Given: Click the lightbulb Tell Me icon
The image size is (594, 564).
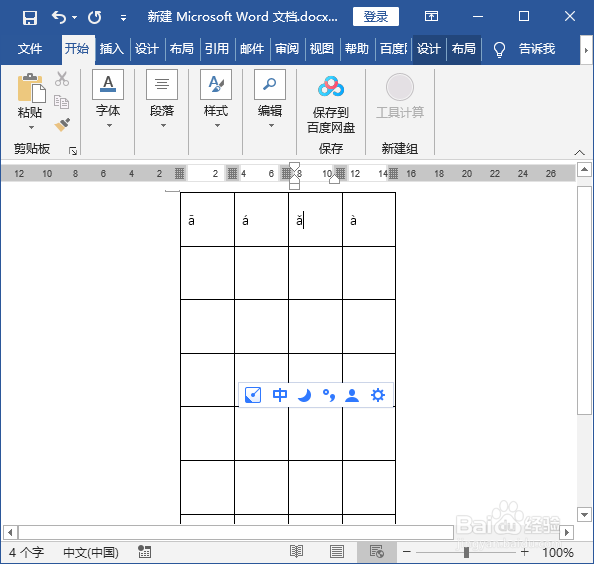Looking at the screenshot, I should click(x=499, y=49).
